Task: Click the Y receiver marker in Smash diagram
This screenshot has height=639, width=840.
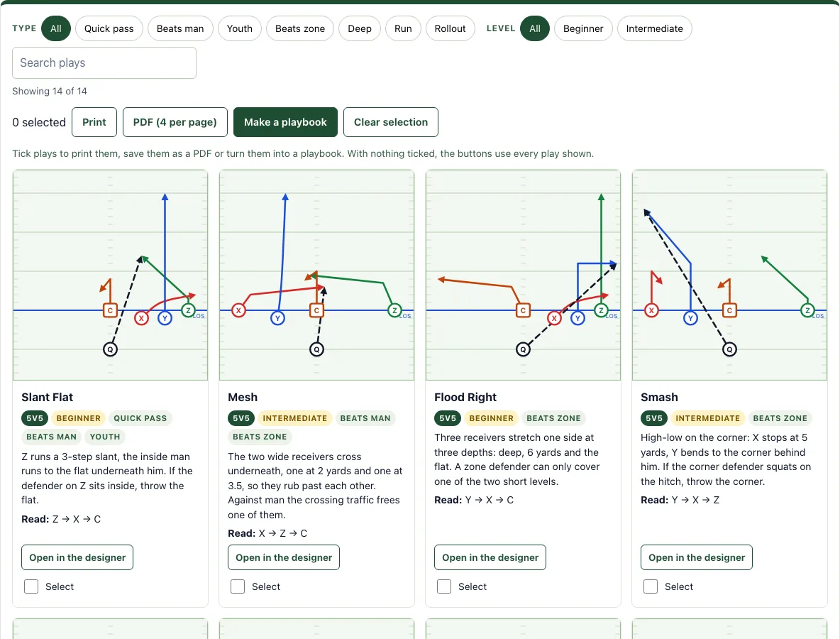Action: point(690,318)
